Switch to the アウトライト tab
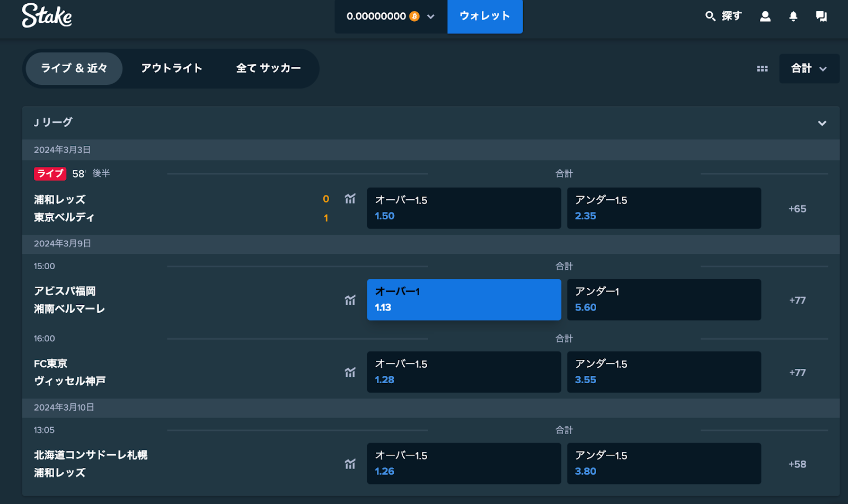The height and width of the screenshot is (504, 848). point(172,68)
